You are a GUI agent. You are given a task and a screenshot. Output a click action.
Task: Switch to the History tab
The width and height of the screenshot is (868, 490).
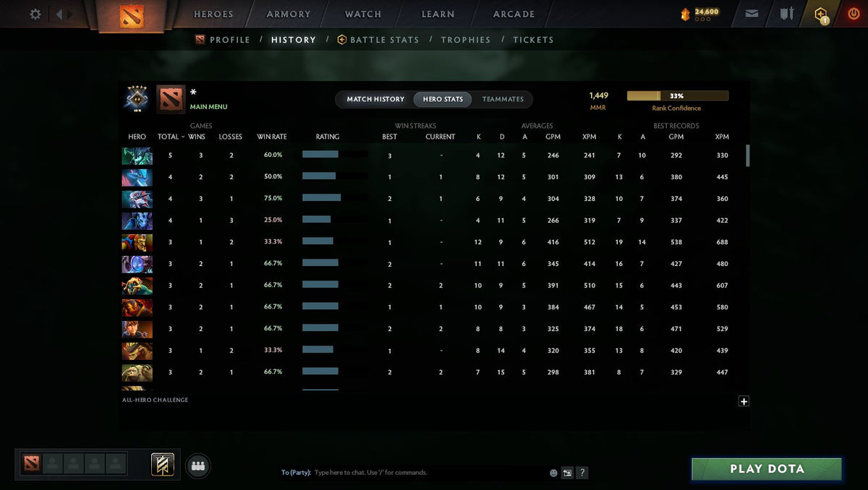294,40
